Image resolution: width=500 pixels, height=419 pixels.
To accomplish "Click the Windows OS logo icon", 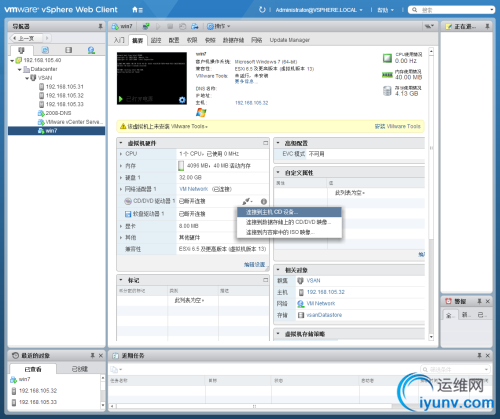I will (201, 112).
